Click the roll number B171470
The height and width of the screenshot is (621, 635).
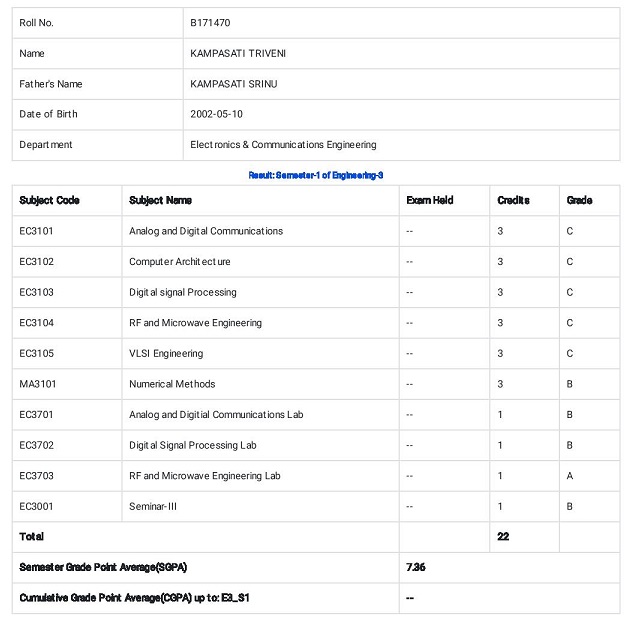click(210, 23)
